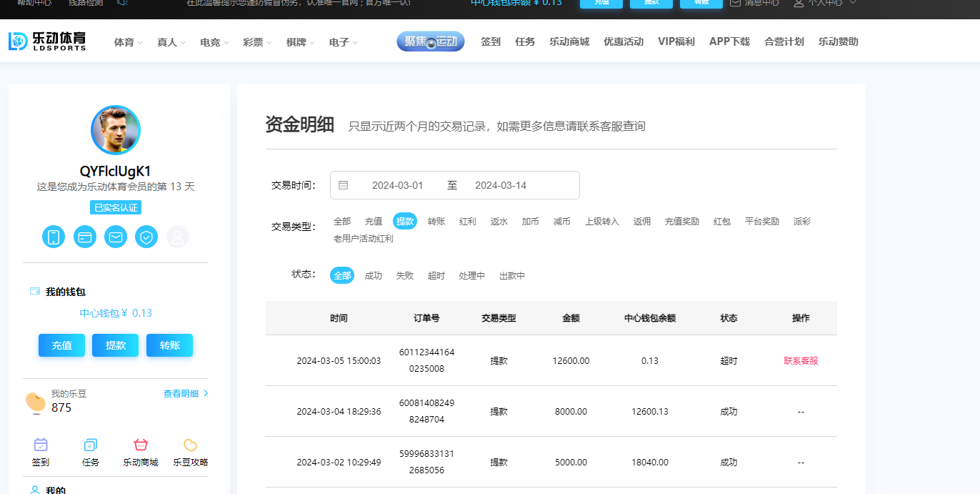
Task: Open the 彩票 dropdown menu
Action: point(257,42)
